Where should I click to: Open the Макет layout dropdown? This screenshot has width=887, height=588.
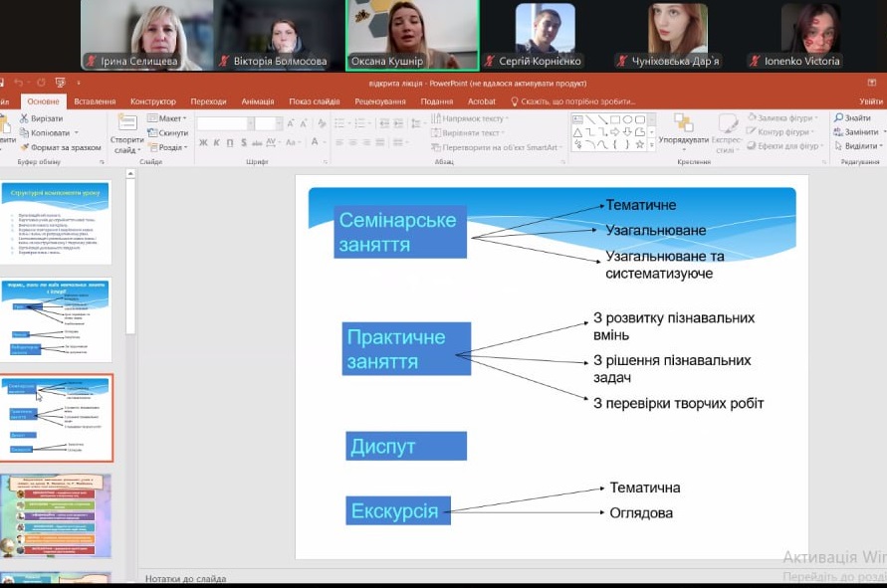point(167,118)
